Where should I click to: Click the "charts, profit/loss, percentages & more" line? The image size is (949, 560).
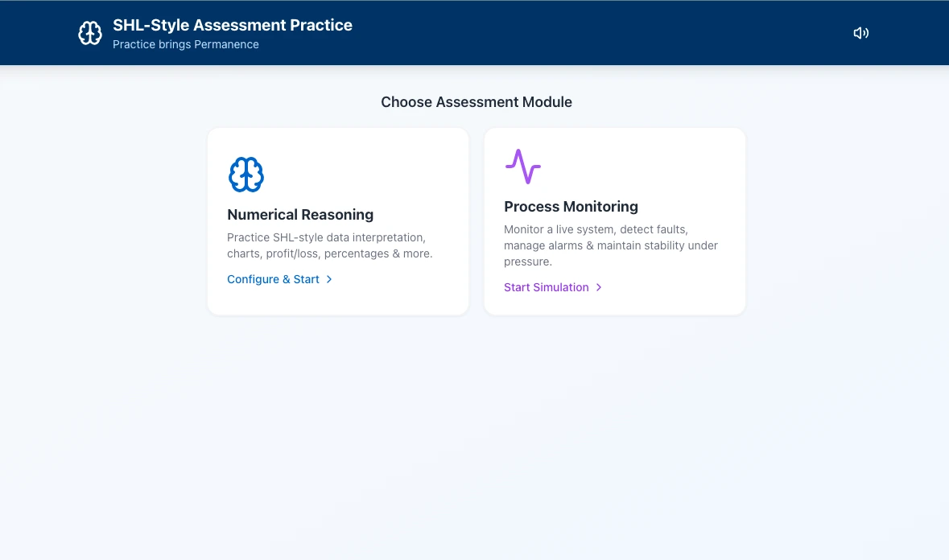329,253
